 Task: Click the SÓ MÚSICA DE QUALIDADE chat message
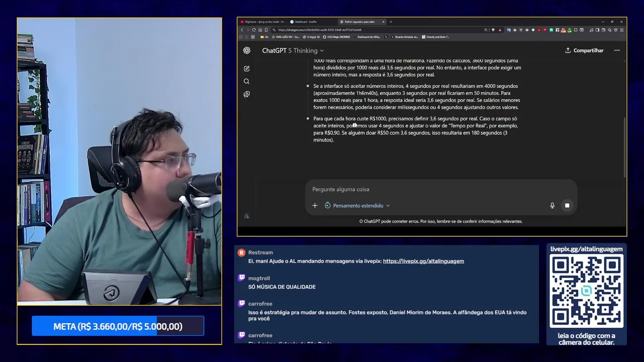tap(282, 287)
